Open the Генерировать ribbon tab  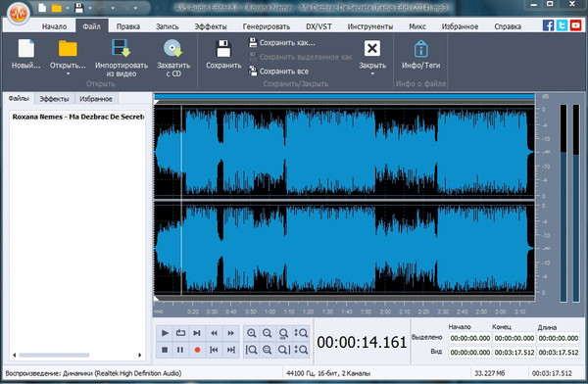pyautogui.click(x=267, y=26)
